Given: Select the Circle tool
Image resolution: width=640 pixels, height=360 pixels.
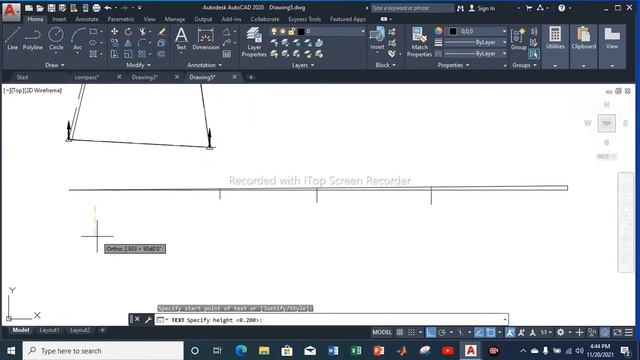Looking at the screenshot, I should (56, 39).
